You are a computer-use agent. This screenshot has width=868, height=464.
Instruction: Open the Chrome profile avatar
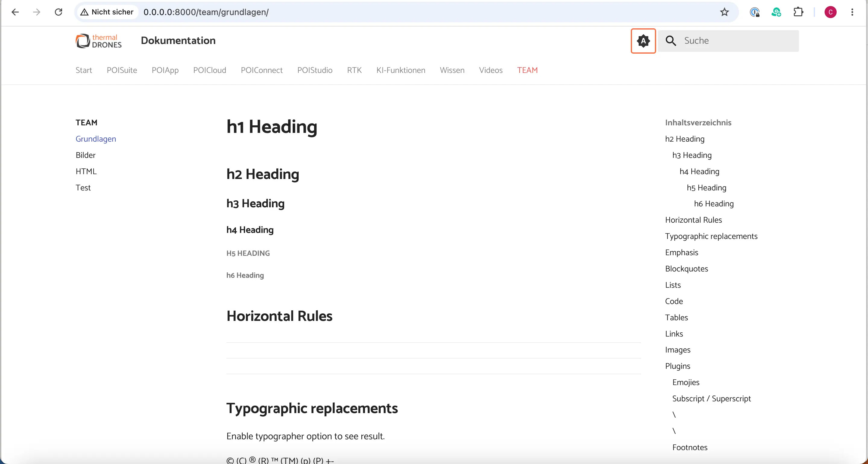(x=830, y=12)
